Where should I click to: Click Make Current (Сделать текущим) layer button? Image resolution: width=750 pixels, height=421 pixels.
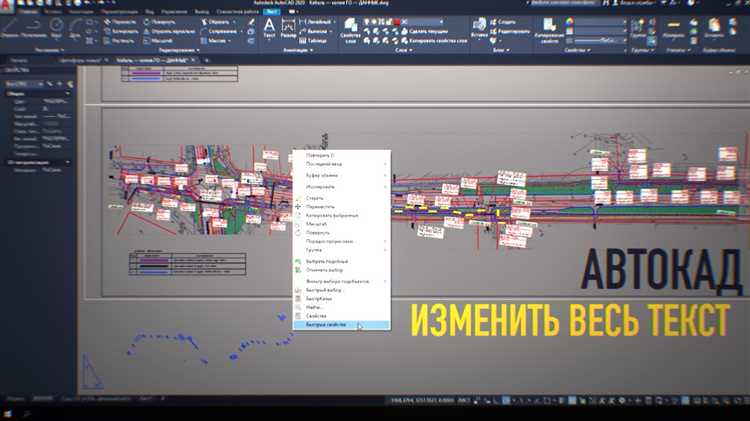pyautogui.click(x=424, y=31)
